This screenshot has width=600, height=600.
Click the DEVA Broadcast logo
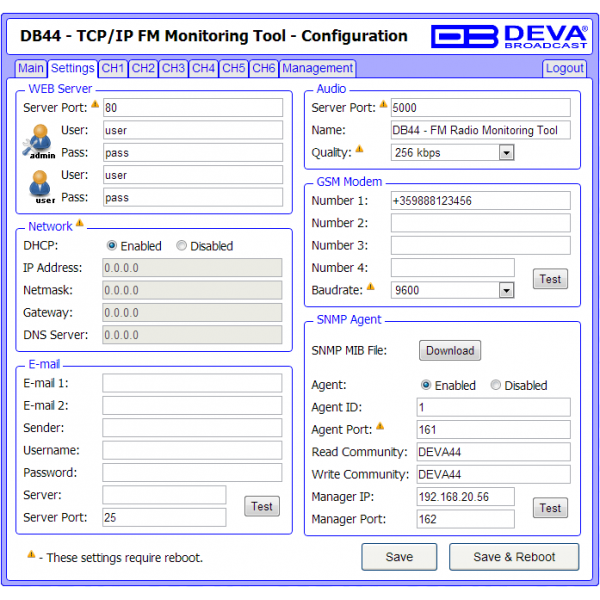click(509, 36)
